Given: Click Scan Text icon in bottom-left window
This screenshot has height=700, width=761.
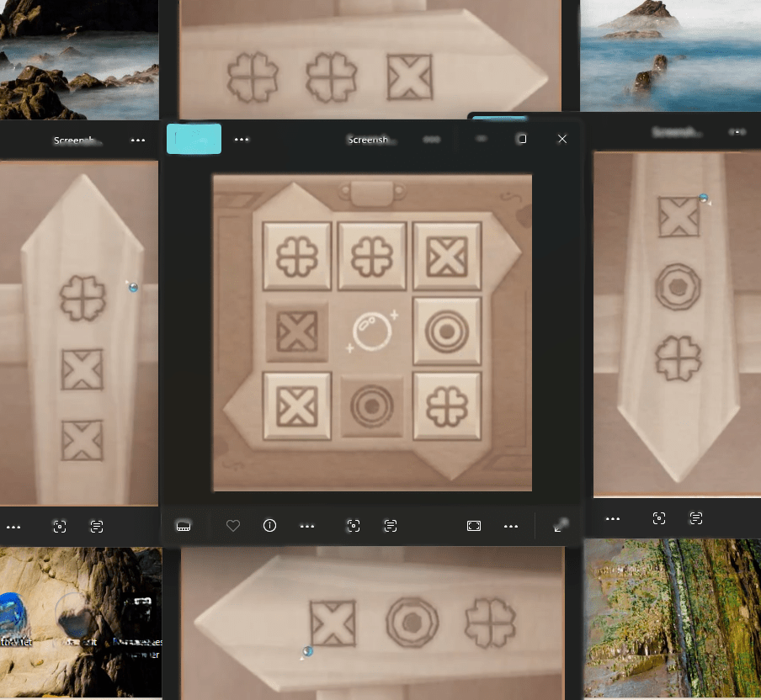Looking at the screenshot, I should [97, 527].
